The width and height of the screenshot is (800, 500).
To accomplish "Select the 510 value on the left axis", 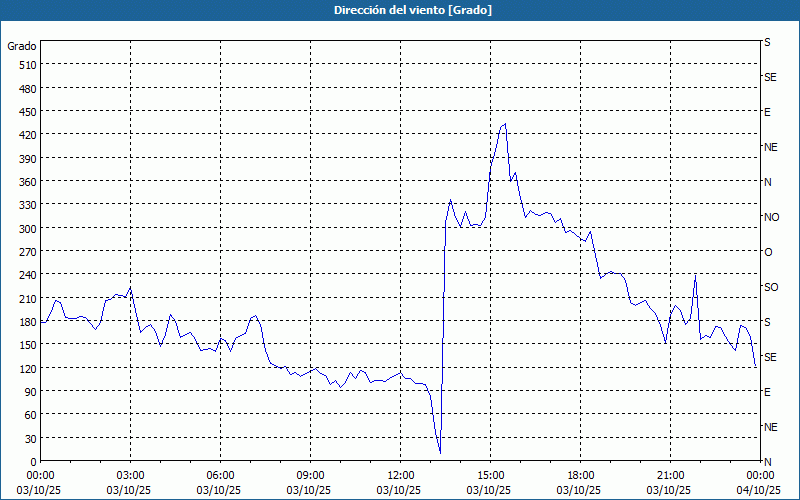I will (x=24, y=65).
